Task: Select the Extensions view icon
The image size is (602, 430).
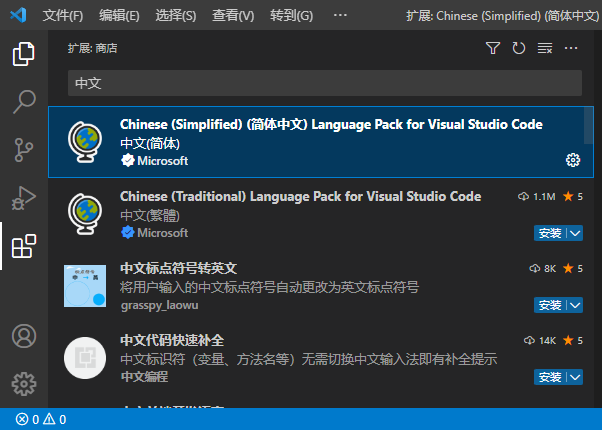Action: 24,246
